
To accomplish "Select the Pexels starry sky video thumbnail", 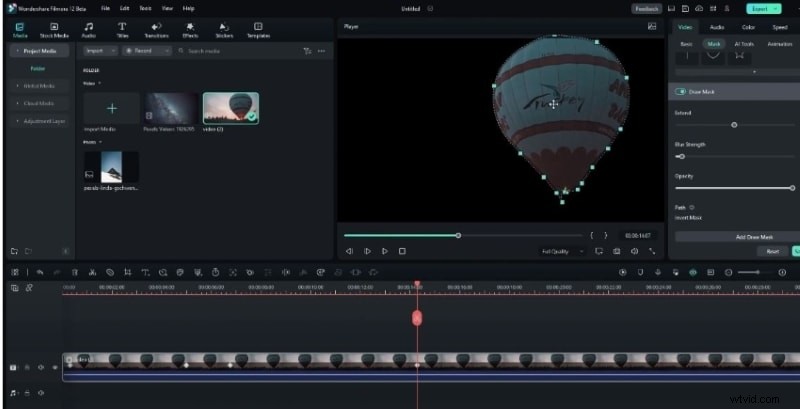I will [x=171, y=109].
